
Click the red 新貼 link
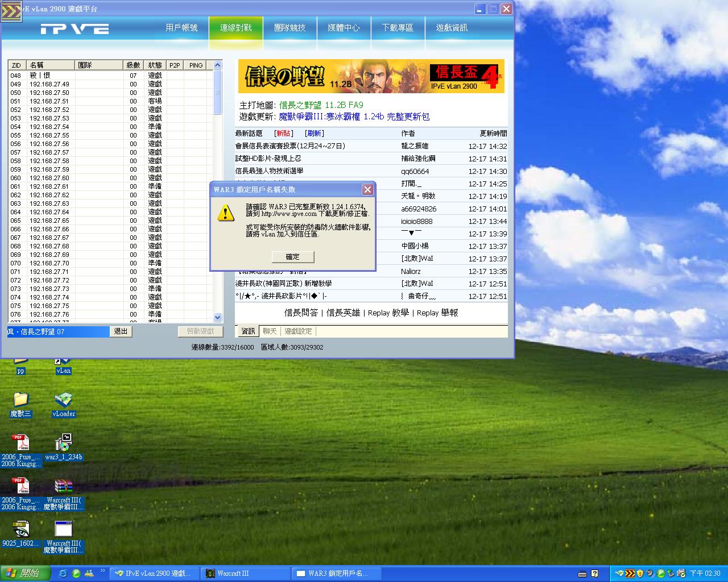pyautogui.click(x=283, y=133)
